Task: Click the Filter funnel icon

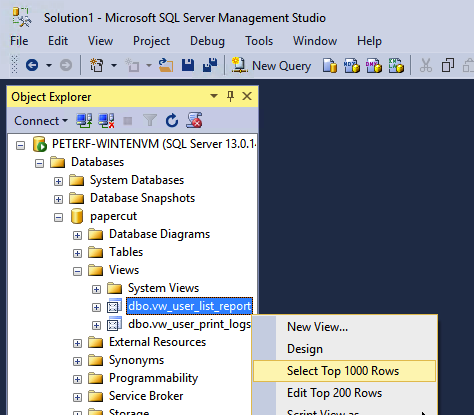Action: (150, 120)
